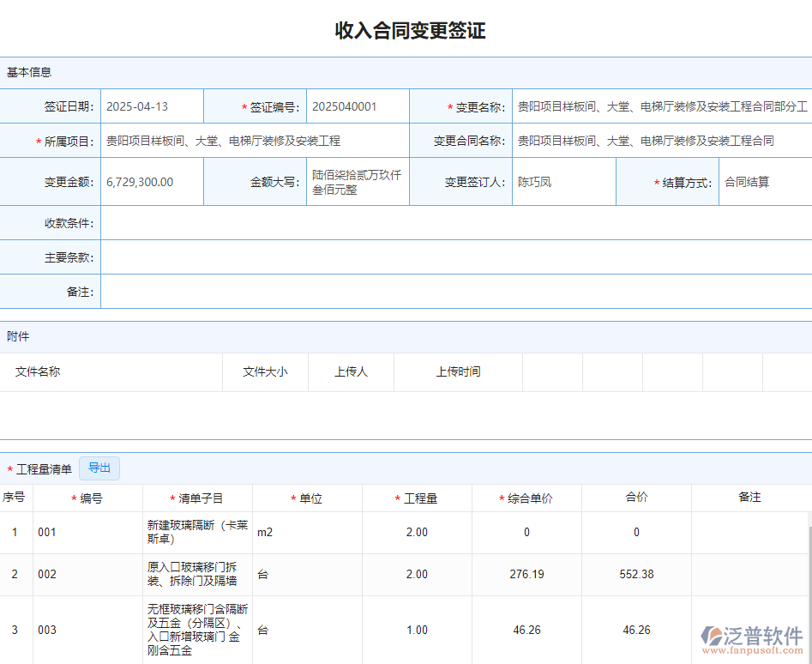Click the 备注 remarks input area

[454, 292]
